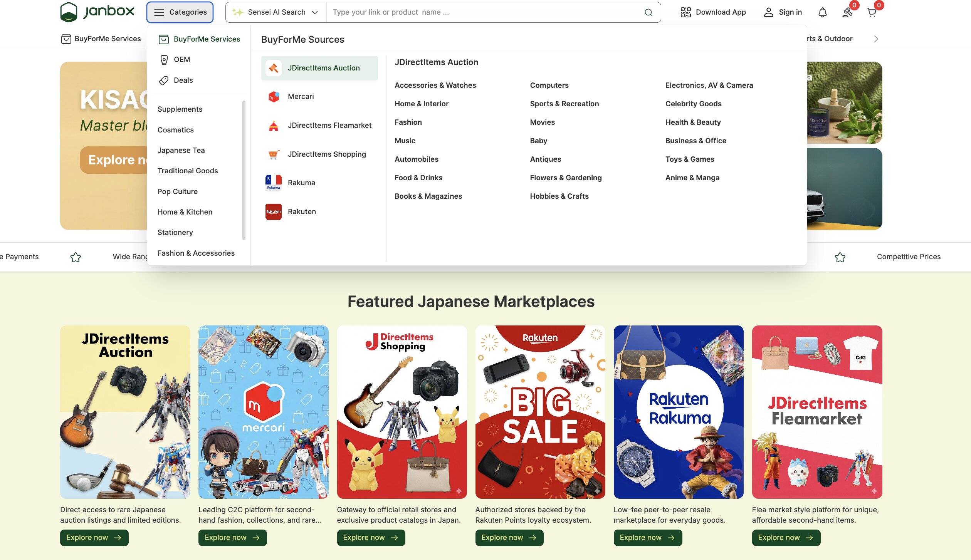Select Japanese Tea category
This screenshot has height=560, width=971.
click(181, 151)
